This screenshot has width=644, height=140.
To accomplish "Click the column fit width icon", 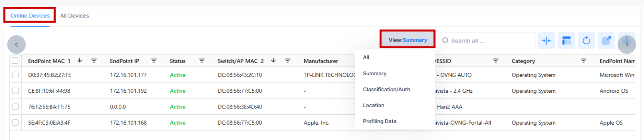I will (x=546, y=41).
